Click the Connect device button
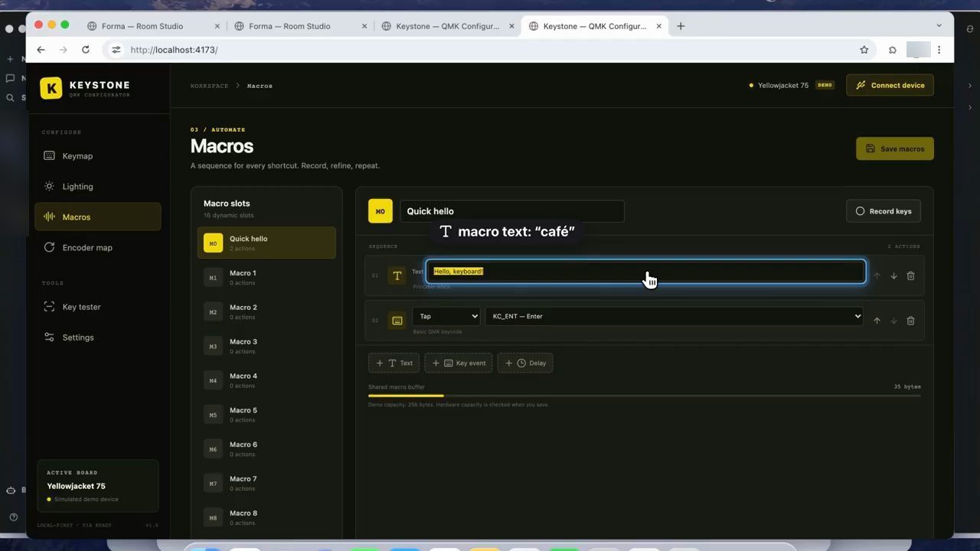980x551 pixels. (x=890, y=85)
